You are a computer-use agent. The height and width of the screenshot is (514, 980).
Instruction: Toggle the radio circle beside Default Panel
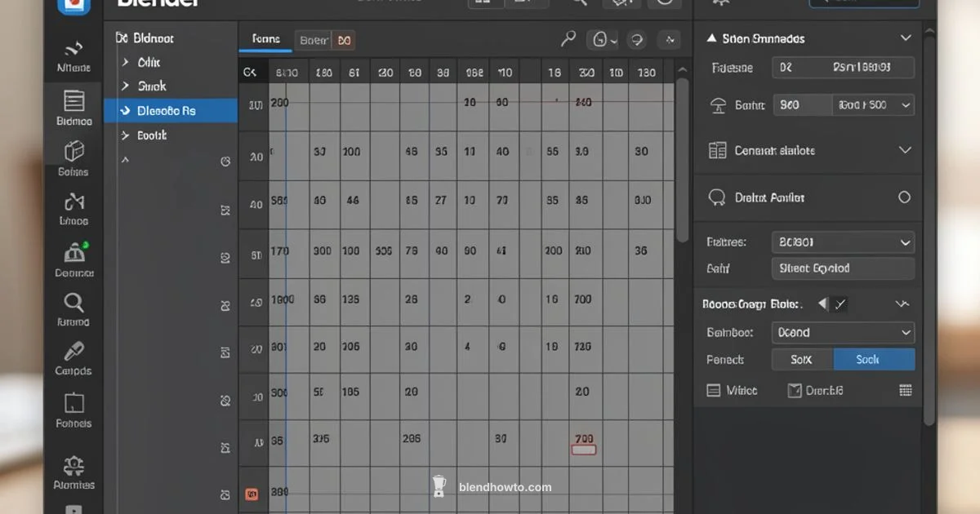pyautogui.click(x=903, y=197)
